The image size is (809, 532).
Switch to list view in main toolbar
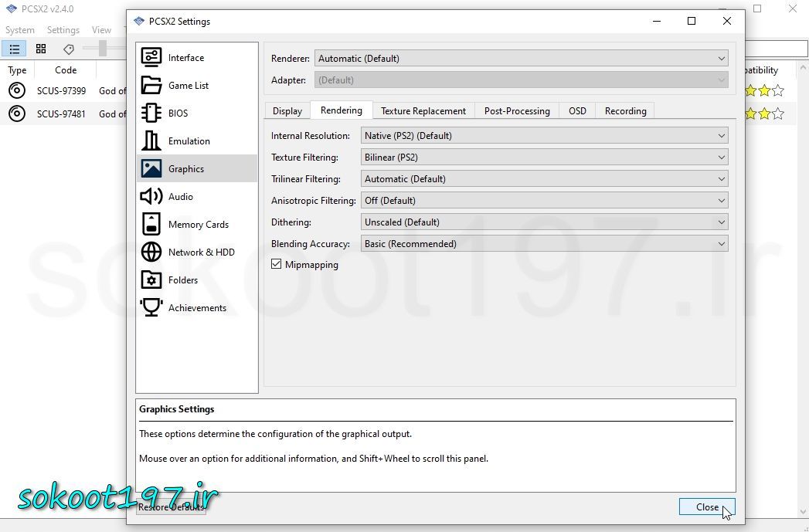tap(15, 49)
